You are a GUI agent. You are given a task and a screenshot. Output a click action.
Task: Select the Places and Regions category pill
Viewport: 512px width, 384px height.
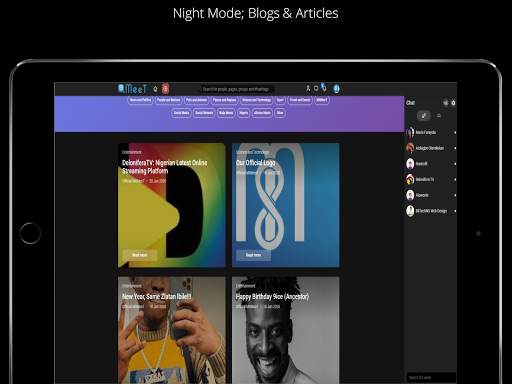[224, 100]
